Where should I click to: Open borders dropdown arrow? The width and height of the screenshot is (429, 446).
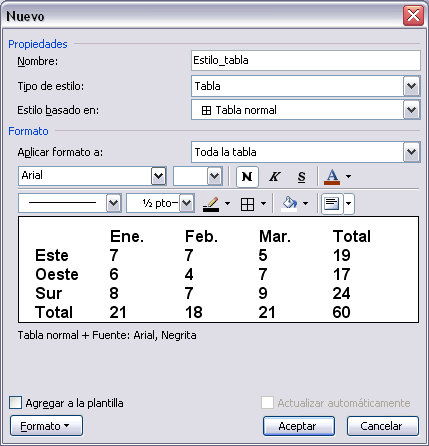click(x=263, y=203)
